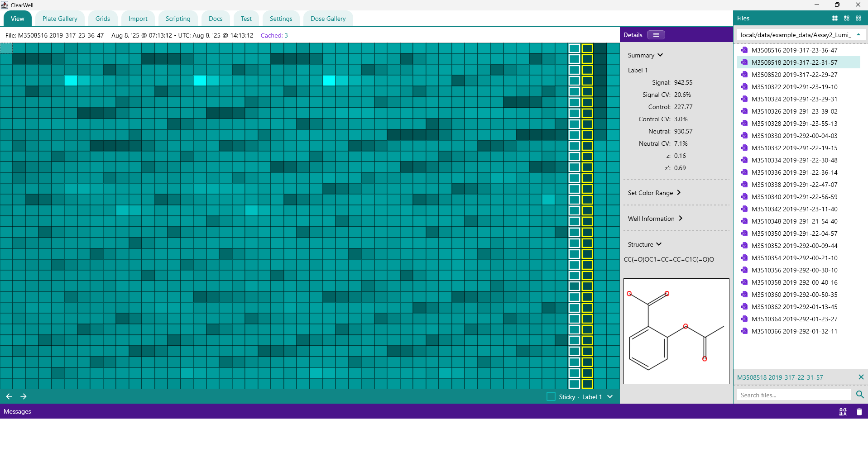Viewport: 868px width, 467px height.
Task: Select file M3510356 2019-292-00-30-10
Action: point(799,270)
